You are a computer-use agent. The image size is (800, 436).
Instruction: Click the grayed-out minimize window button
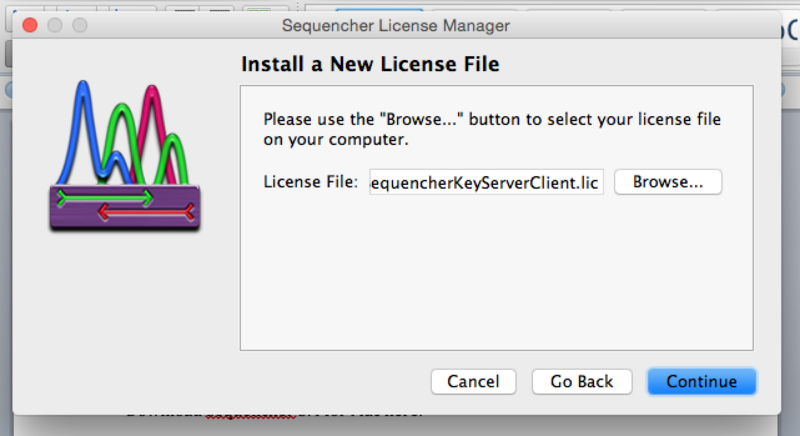(54, 25)
